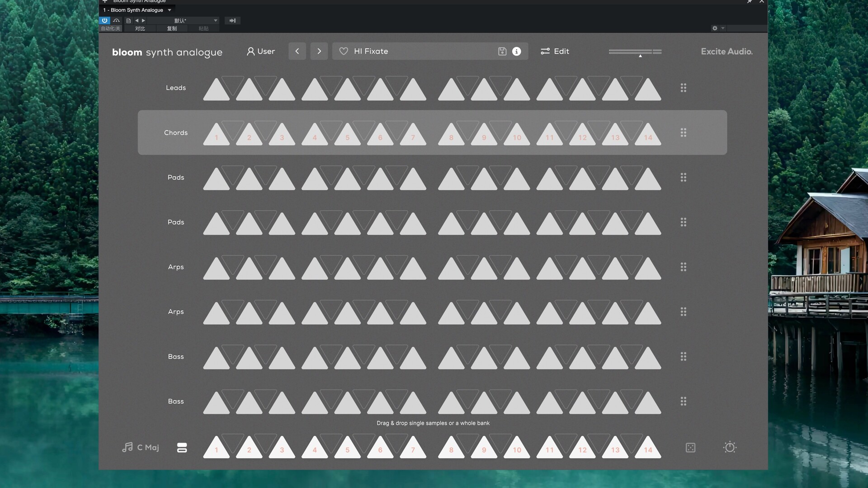Image resolution: width=868 pixels, height=488 pixels.
Task: Select the second Pads row label
Action: coord(176,222)
